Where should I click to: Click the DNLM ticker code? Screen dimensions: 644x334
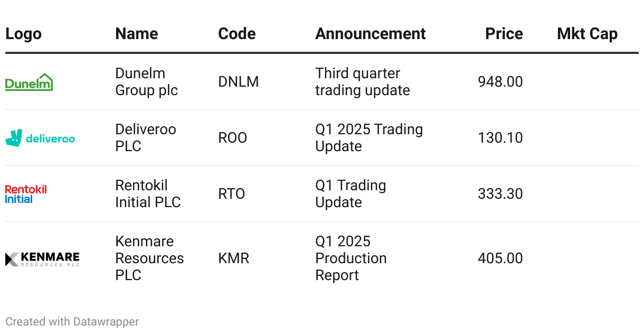239,82
